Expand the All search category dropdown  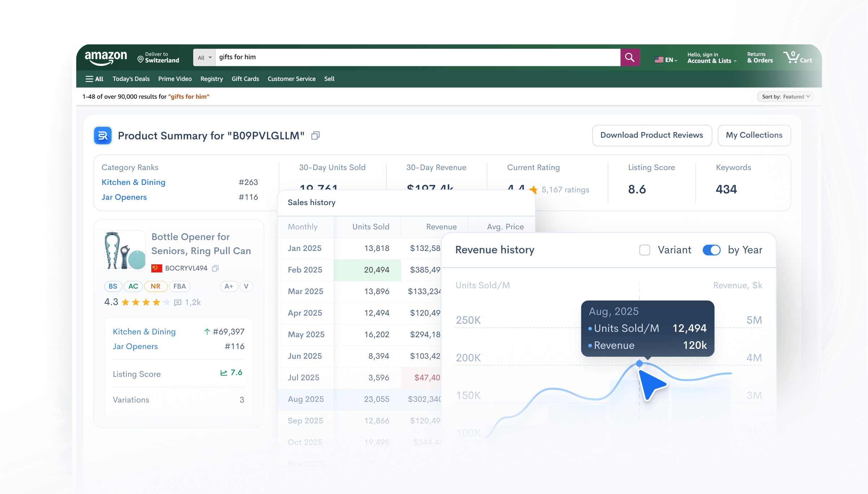[x=204, y=57]
